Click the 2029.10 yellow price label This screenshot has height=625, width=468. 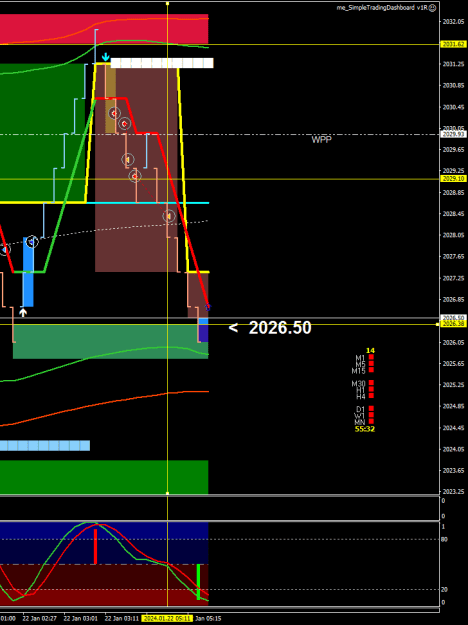(453, 179)
